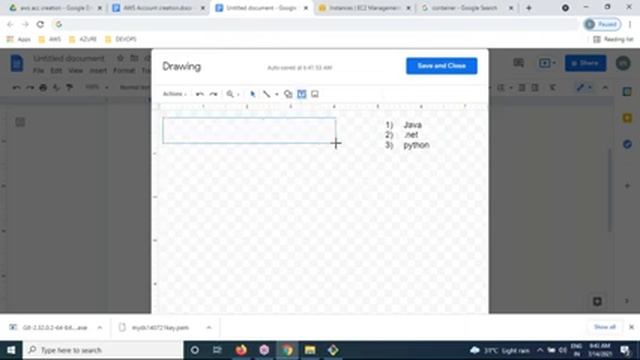The height and width of the screenshot is (360, 640).
Task: Open the Insert menu in Docs
Action: pos(98,71)
